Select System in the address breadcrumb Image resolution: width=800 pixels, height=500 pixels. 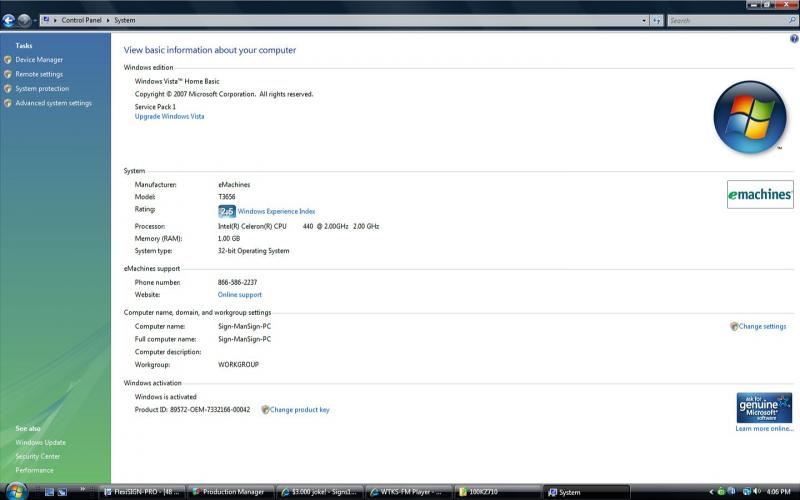(124, 20)
